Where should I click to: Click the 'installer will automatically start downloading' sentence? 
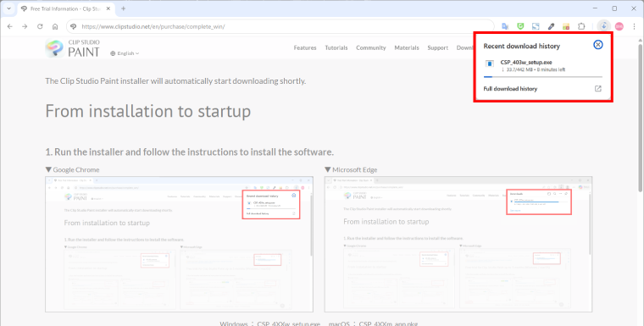point(175,81)
